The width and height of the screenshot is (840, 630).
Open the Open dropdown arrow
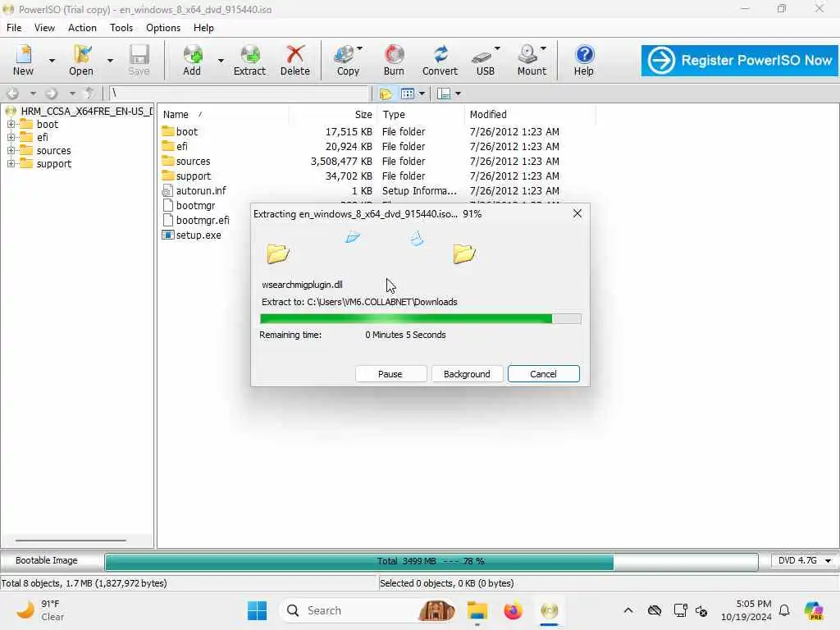[x=110, y=60]
